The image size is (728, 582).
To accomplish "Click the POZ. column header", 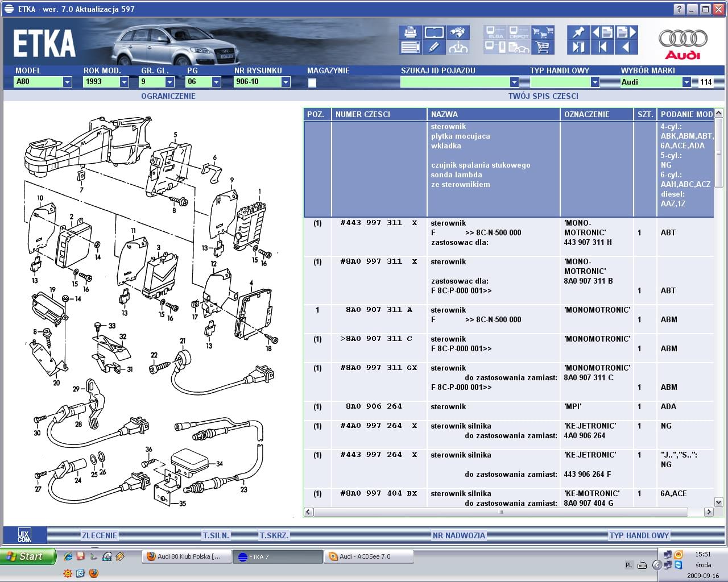I will 317,114.
